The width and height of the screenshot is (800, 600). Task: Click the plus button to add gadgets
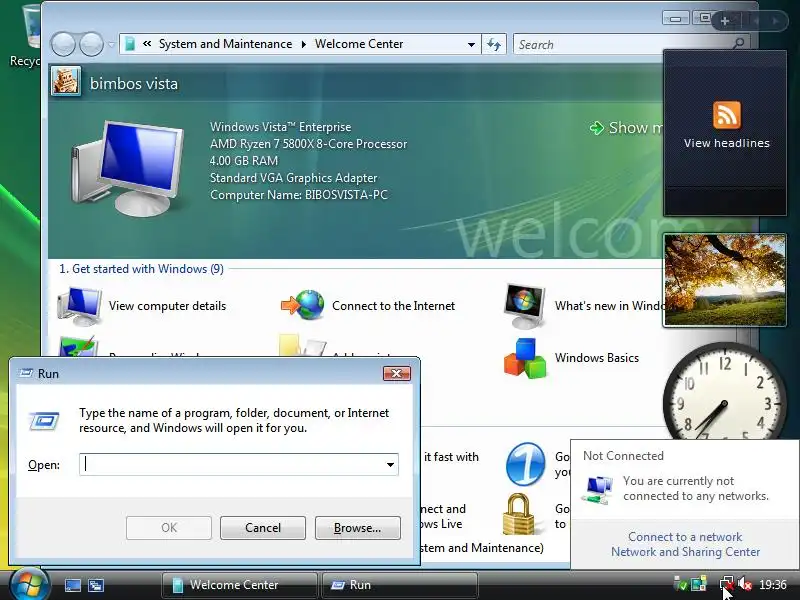[724, 21]
